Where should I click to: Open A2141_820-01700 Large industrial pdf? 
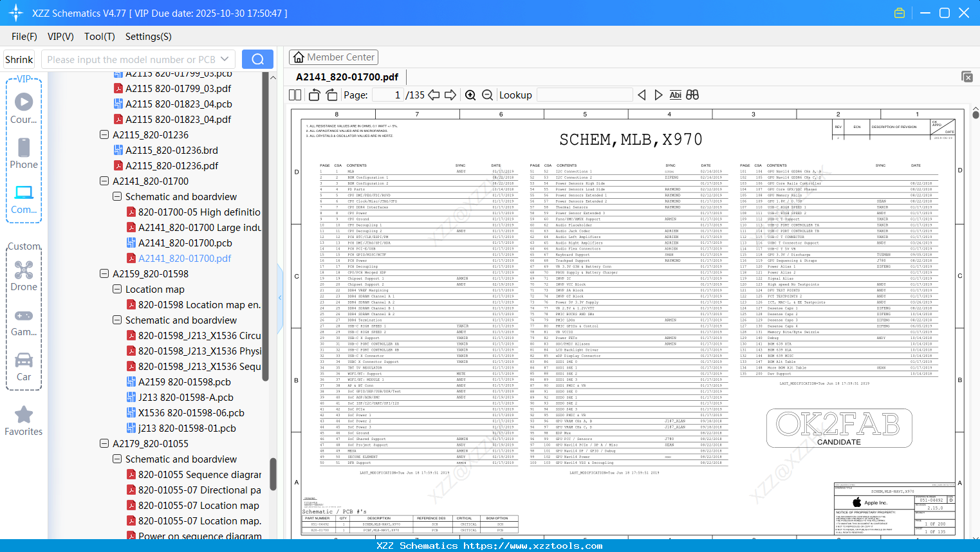point(194,228)
